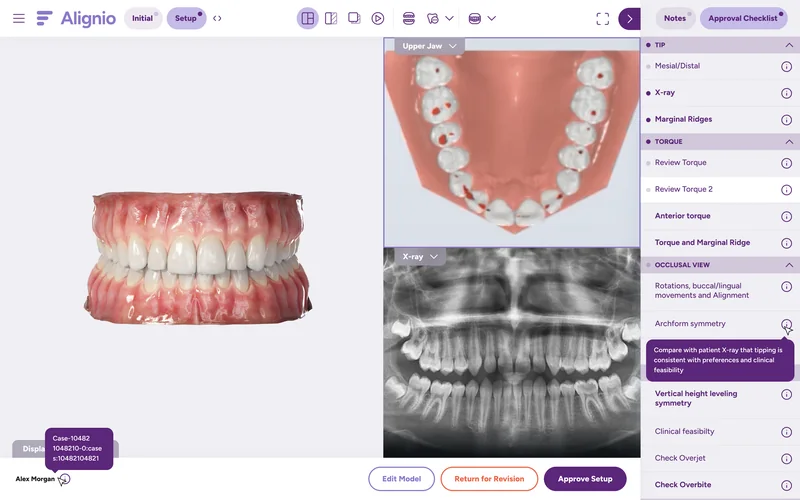Show info for Check Overjet
Image resolution: width=800 pixels, height=500 pixels.
click(786, 459)
